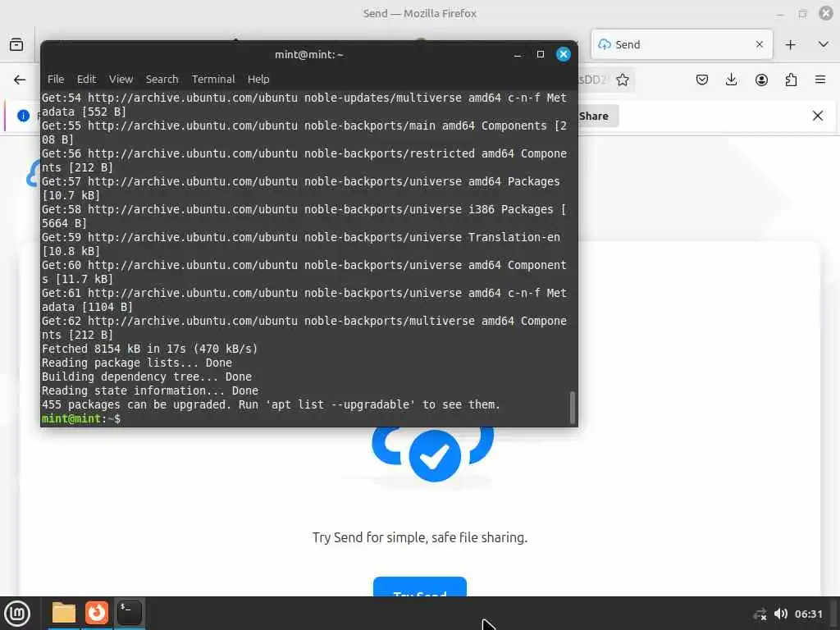Select the Send tab
The height and width of the screenshot is (630, 840).
click(682, 44)
